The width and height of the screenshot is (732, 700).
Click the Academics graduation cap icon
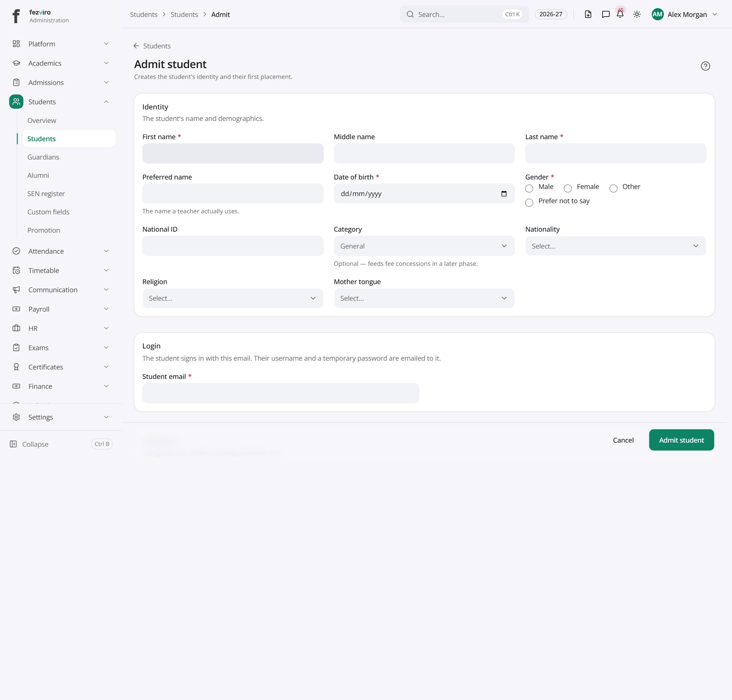tap(16, 63)
